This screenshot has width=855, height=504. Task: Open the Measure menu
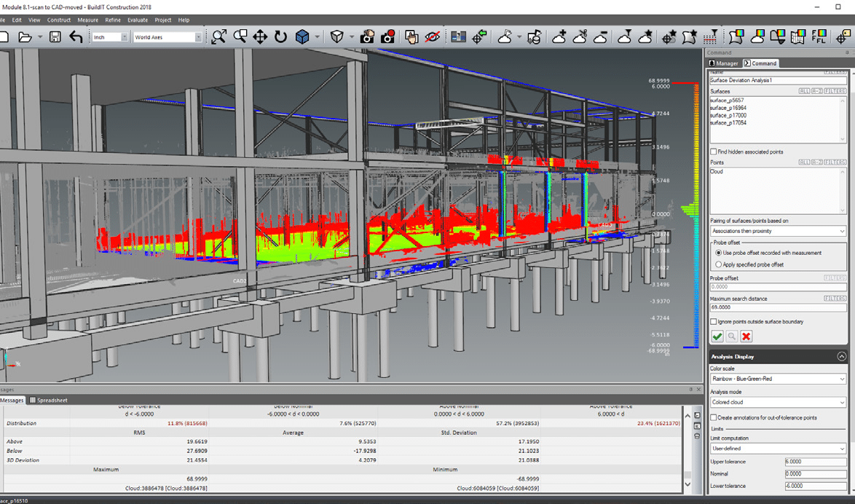tap(87, 20)
